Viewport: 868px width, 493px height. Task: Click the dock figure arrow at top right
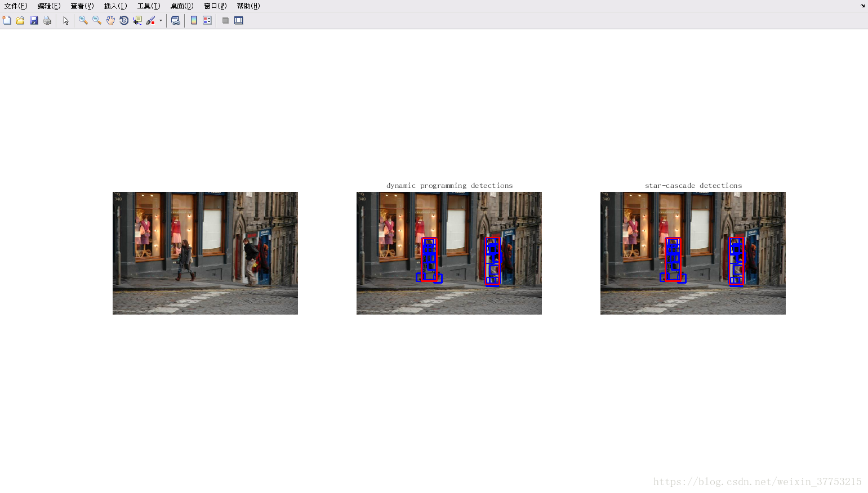click(862, 6)
